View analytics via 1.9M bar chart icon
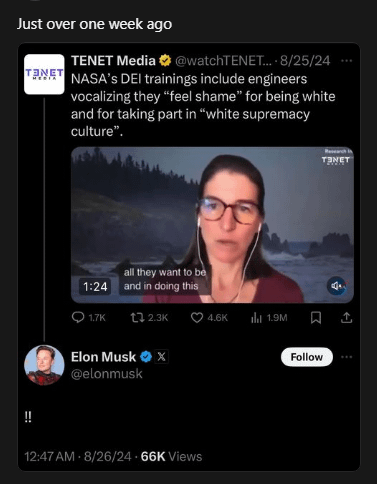Screen dimensions: 377x484 coord(256,318)
